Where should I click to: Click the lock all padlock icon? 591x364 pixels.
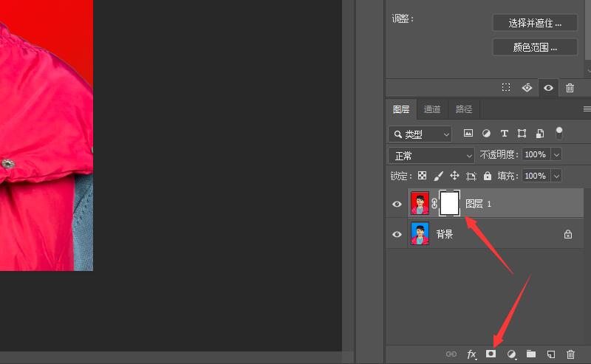488,176
